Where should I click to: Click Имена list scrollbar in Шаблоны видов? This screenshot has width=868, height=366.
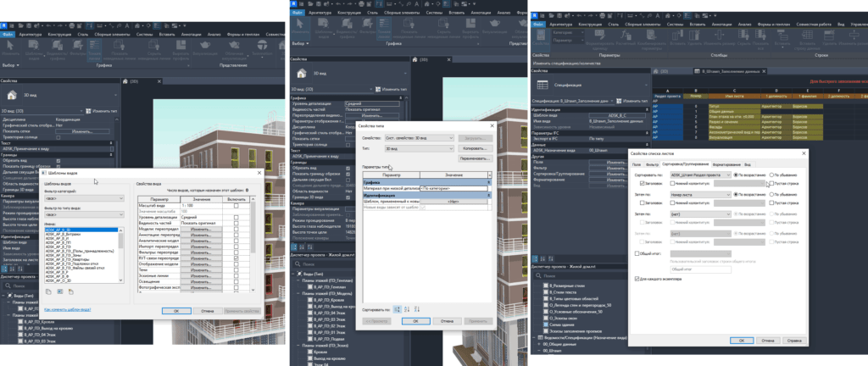coord(121,255)
